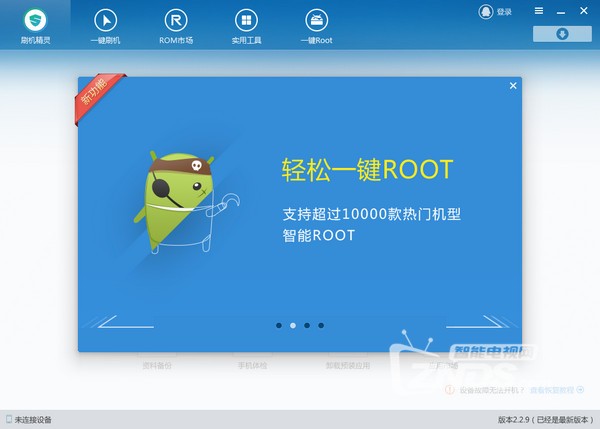
Task: Open the hamburger main menu
Action: 539,11
